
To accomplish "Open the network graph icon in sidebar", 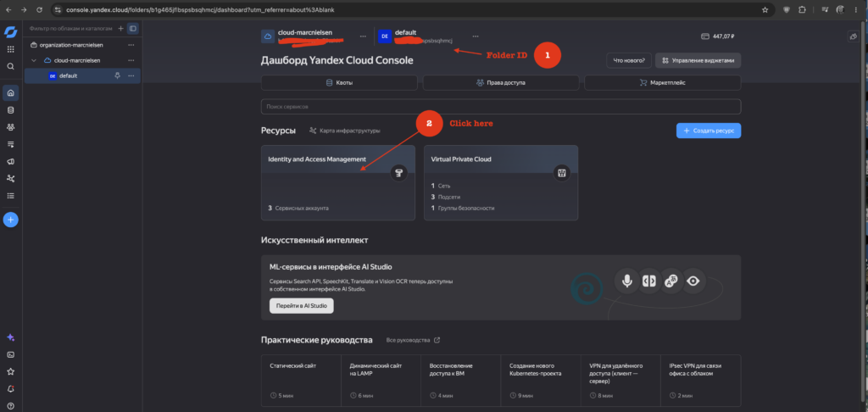I will pos(10,178).
